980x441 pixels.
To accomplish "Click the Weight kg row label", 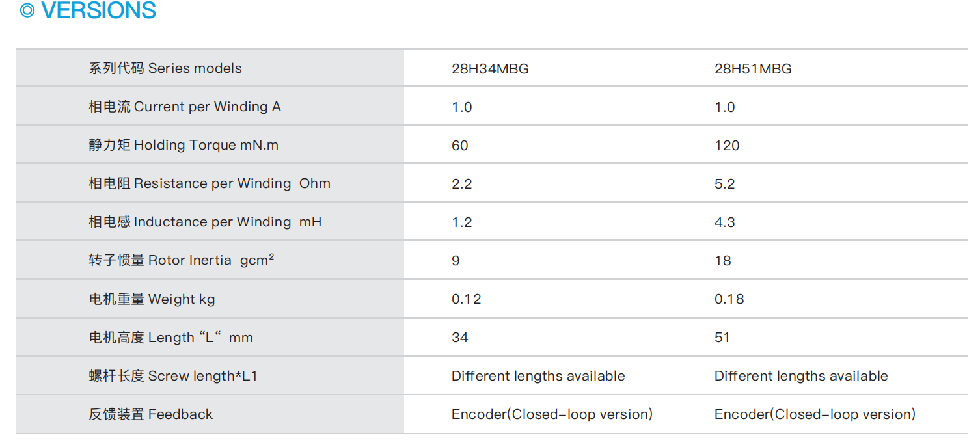I will coord(152,299).
